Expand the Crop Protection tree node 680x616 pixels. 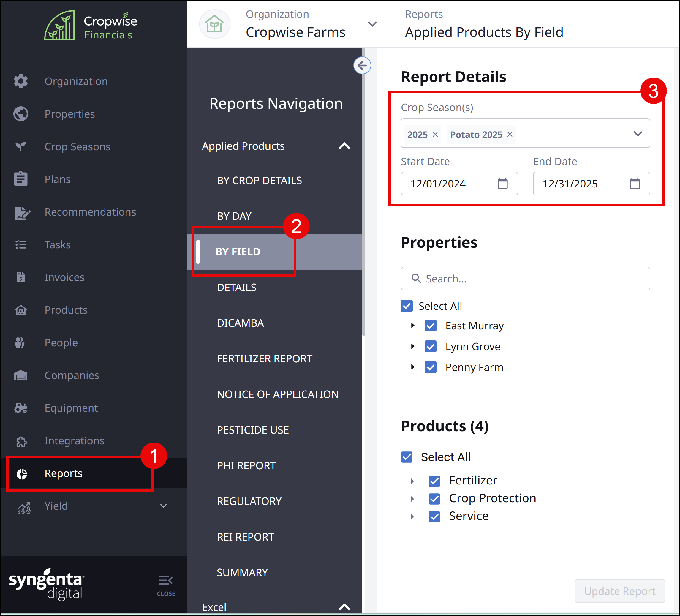(412, 499)
